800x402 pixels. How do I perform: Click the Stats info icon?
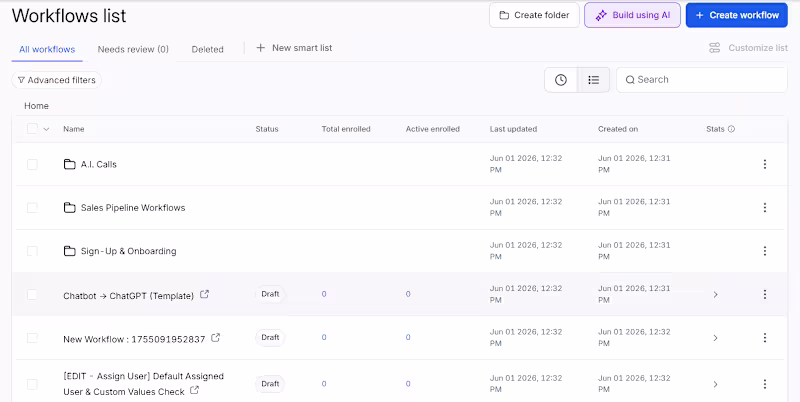[x=731, y=129]
